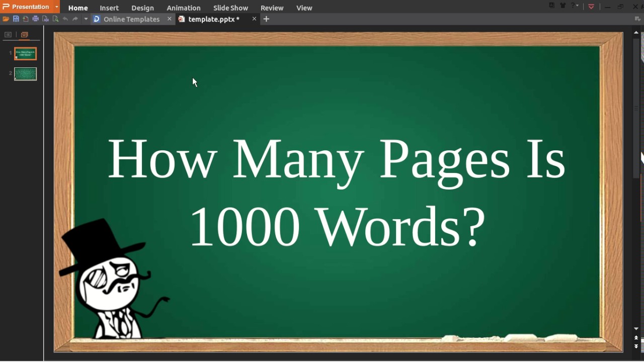Viewport: 644px width, 362px height.
Task: Expand the Help icon dropdown arrow
Action: coord(577,6)
